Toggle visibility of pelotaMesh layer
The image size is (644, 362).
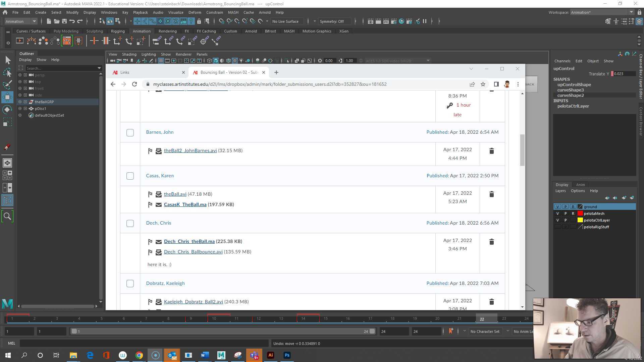(x=557, y=214)
